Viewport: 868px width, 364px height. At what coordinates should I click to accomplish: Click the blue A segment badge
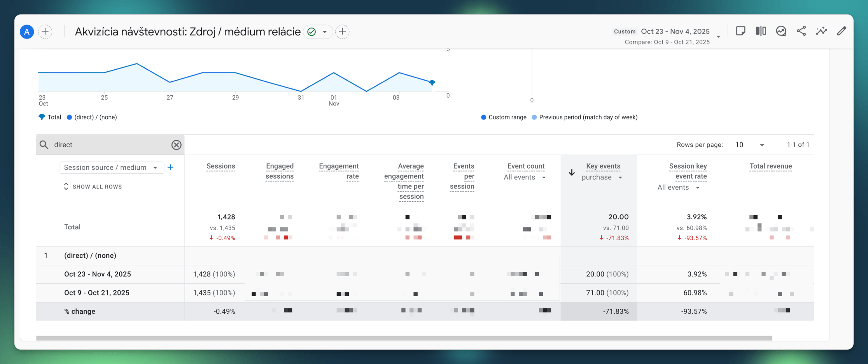27,32
